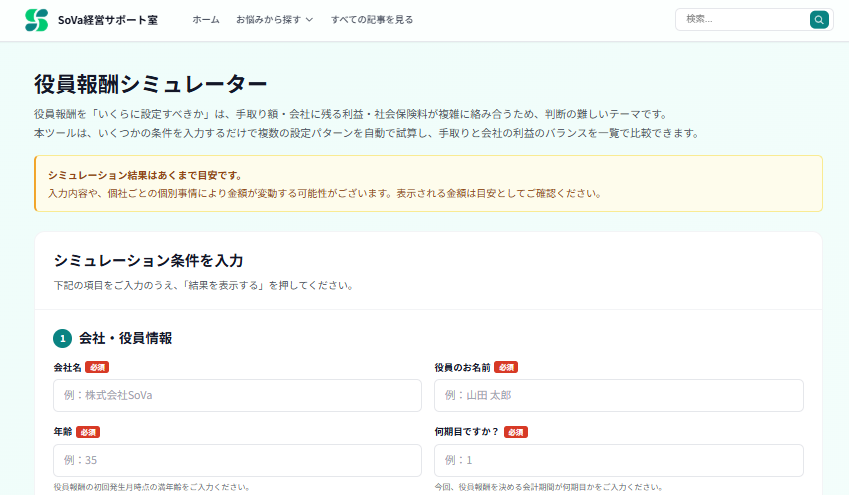Screen dimensions: 849x495
Task: Click the シミュレーション結果はあくまで目安です notice title
Action: pyautogui.click(x=145, y=175)
